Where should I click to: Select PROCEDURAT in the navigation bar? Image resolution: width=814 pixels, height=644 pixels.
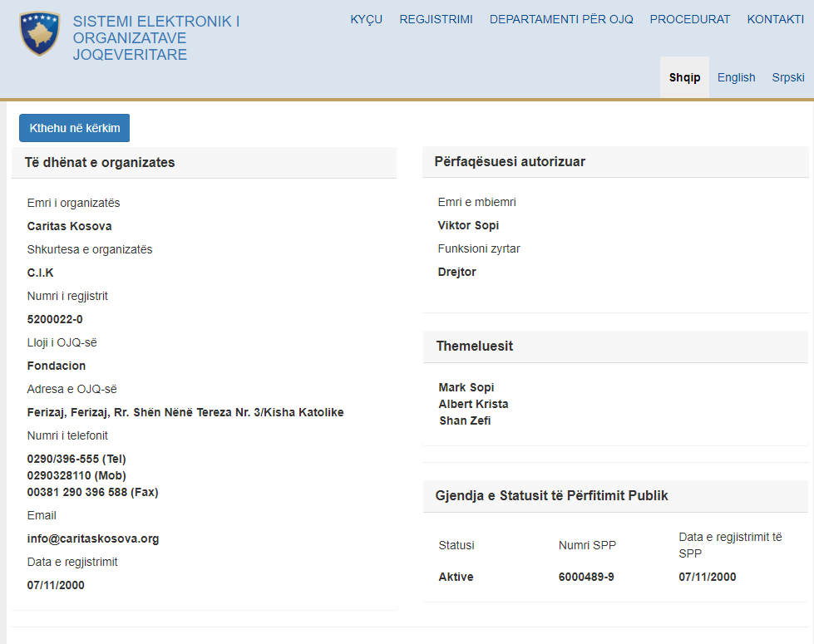coord(690,19)
